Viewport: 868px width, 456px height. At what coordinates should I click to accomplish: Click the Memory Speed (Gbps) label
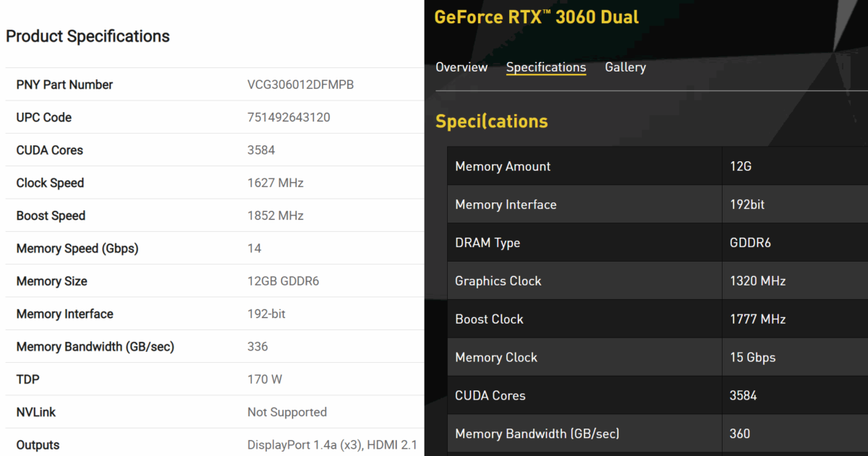click(x=77, y=249)
